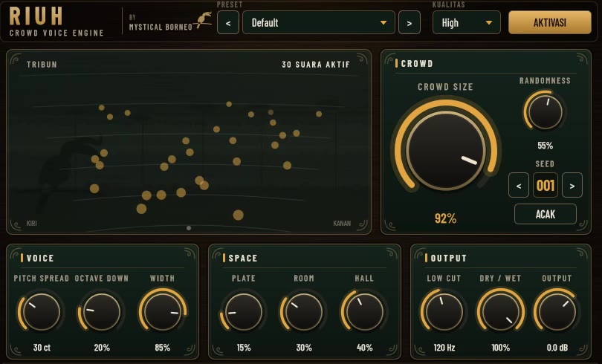Go to the previous preset arrow
Viewport: 602px width, 364px height.
228,22
